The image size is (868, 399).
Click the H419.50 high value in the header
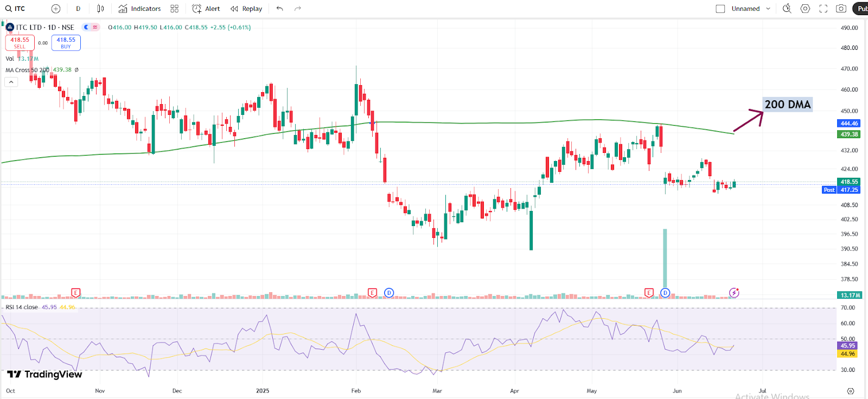pyautogui.click(x=145, y=27)
